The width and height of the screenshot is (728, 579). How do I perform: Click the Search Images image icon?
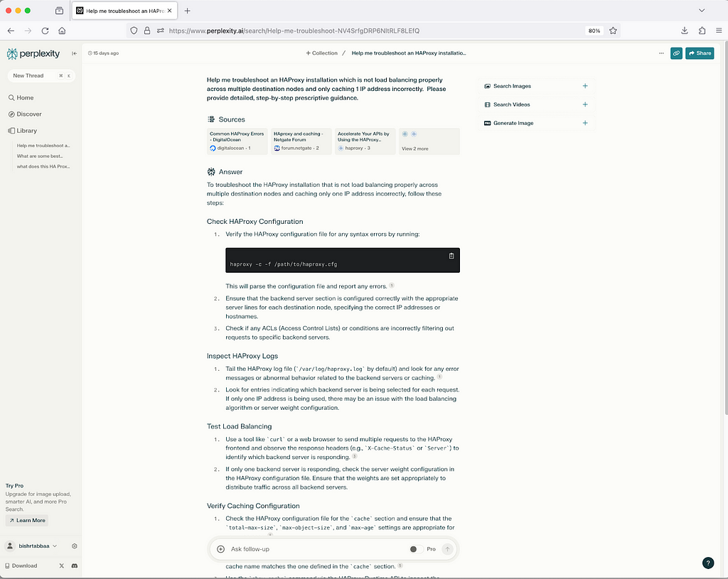tap(487, 86)
